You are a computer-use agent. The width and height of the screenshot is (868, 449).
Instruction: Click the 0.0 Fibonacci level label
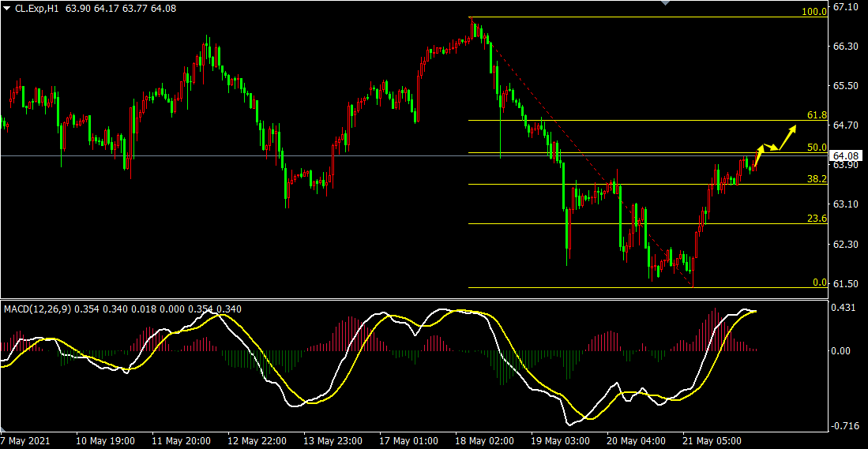[820, 282]
